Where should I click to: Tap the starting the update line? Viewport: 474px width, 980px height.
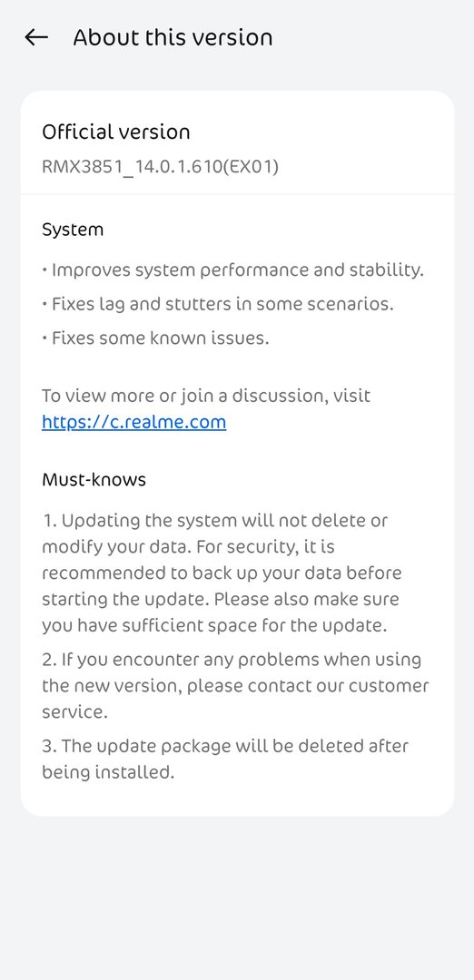[221, 600]
